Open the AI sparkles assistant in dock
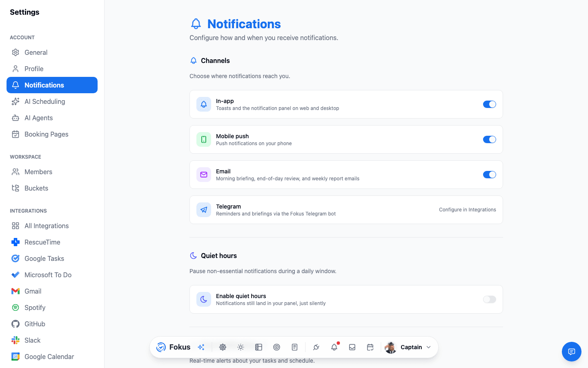588x368 pixels. point(201,347)
